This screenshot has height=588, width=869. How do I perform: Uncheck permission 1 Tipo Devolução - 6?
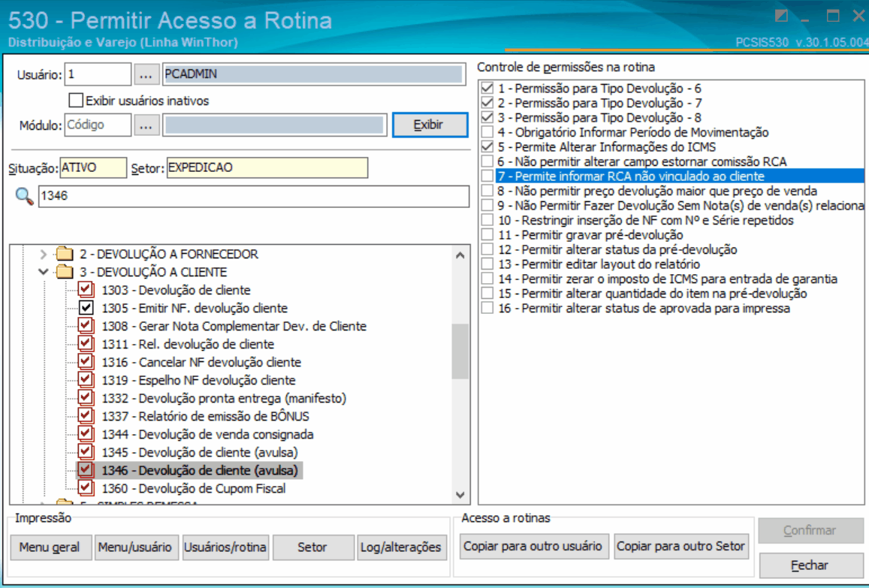pyautogui.click(x=487, y=88)
